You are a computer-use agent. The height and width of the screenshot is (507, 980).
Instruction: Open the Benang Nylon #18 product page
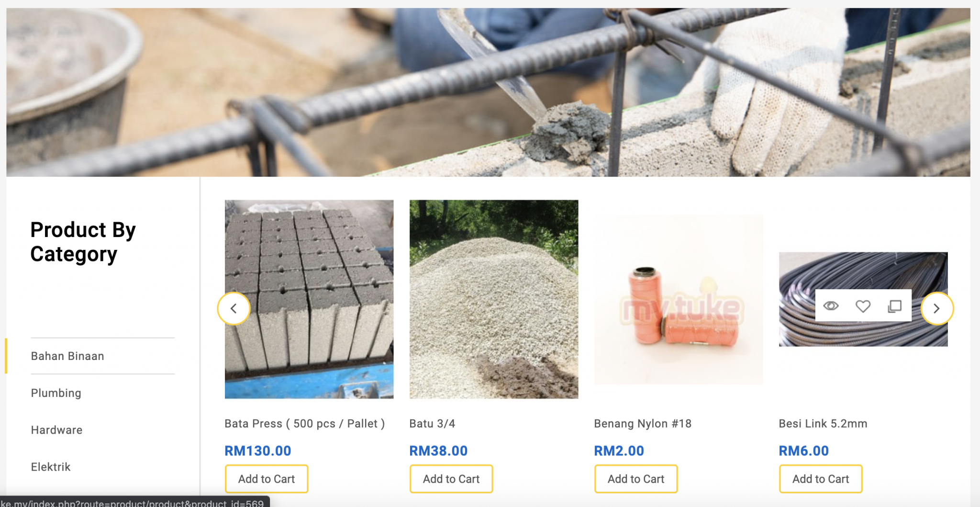click(x=642, y=423)
